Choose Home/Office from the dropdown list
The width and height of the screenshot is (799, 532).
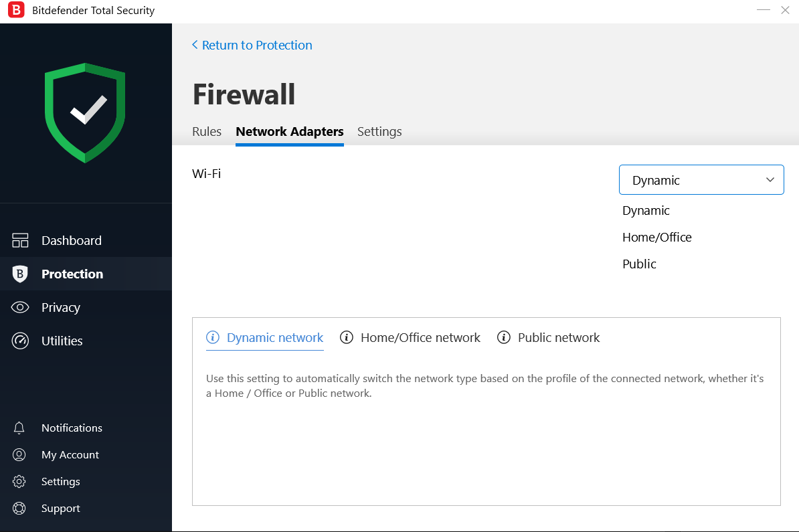(656, 238)
